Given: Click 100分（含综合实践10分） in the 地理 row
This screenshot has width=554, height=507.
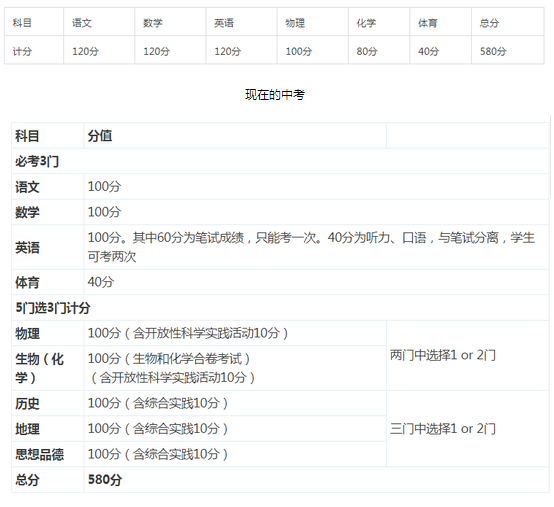Looking at the screenshot, I should pyautogui.click(x=158, y=429).
